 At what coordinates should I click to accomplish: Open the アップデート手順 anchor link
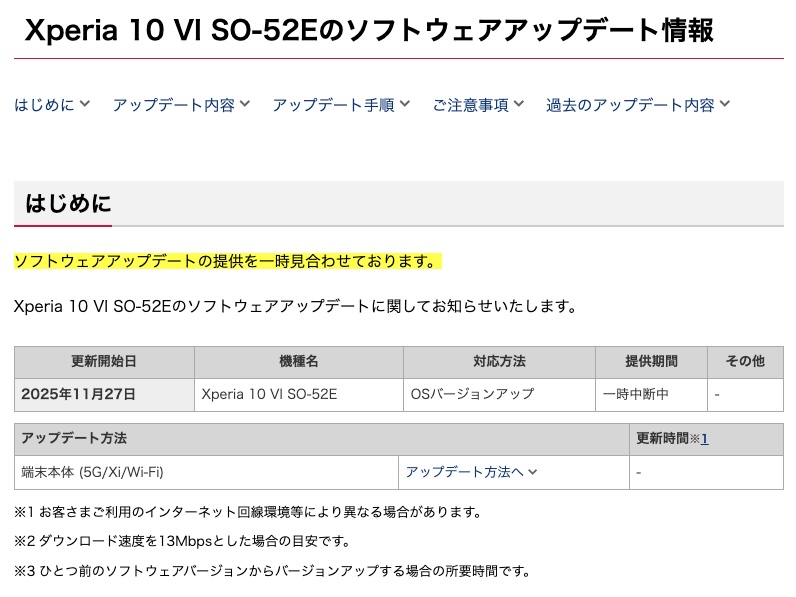coord(333,104)
